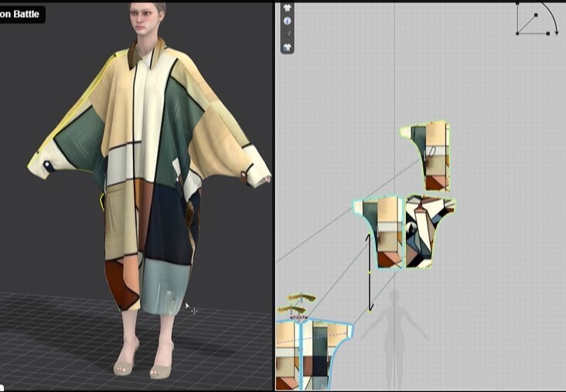Select the rust-orange panel at the coat hem
Viewport: 566px width, 392px height.
click(x=121, y=285)
